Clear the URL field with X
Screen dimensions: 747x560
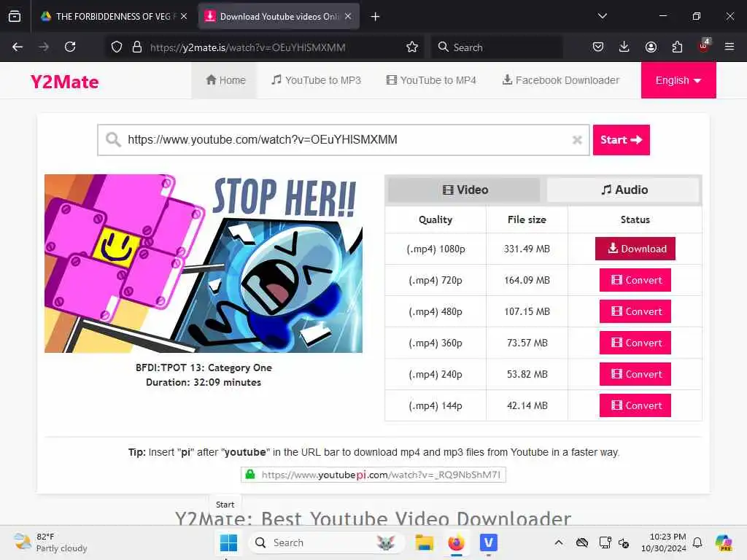pos(577,140)
